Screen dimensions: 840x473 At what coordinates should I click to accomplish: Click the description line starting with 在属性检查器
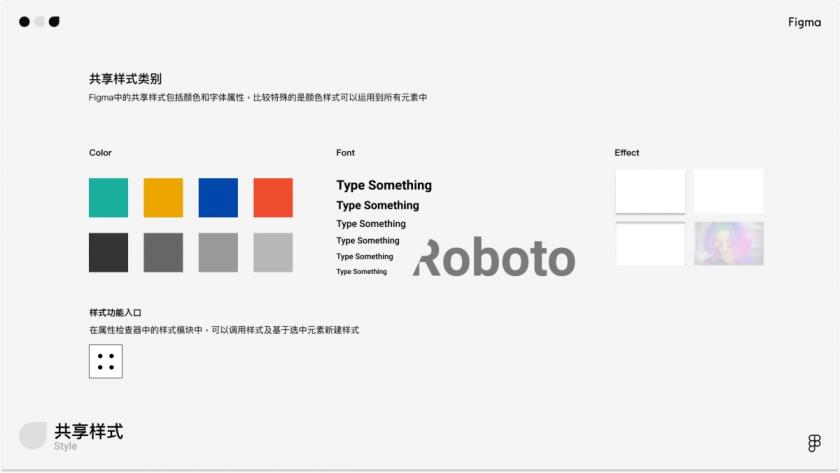[224, 330]
